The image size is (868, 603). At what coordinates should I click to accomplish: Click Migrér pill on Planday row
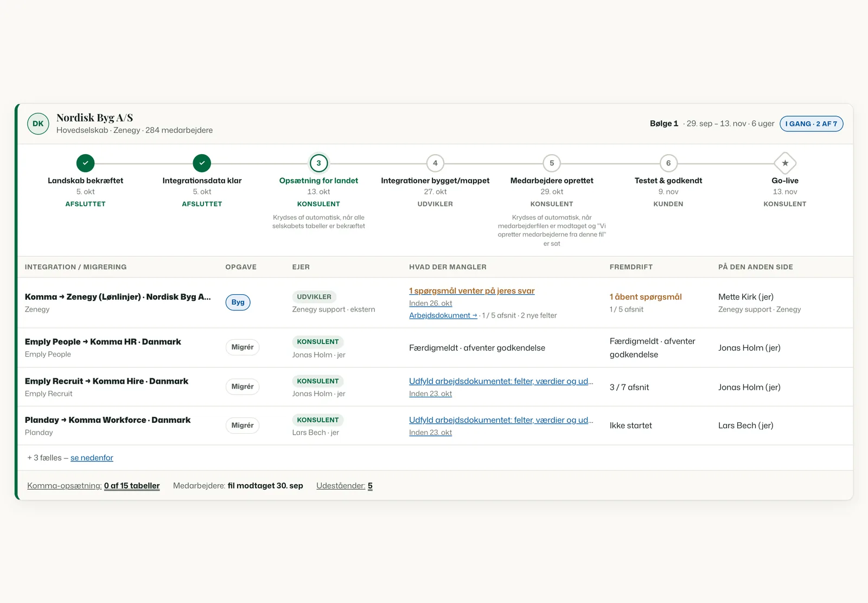point(242,426)
